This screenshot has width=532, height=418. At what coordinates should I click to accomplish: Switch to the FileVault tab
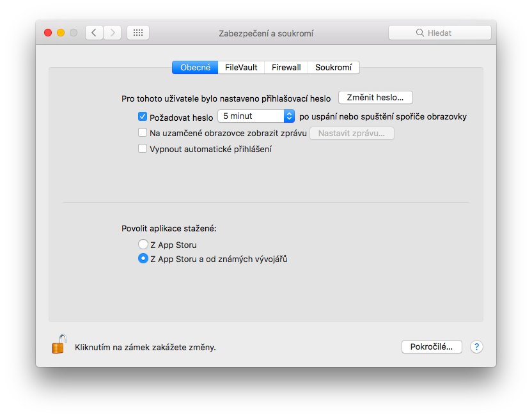coord(241,66)
